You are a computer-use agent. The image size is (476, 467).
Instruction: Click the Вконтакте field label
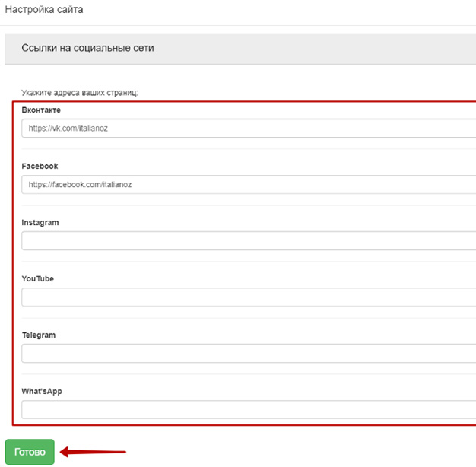41,110
